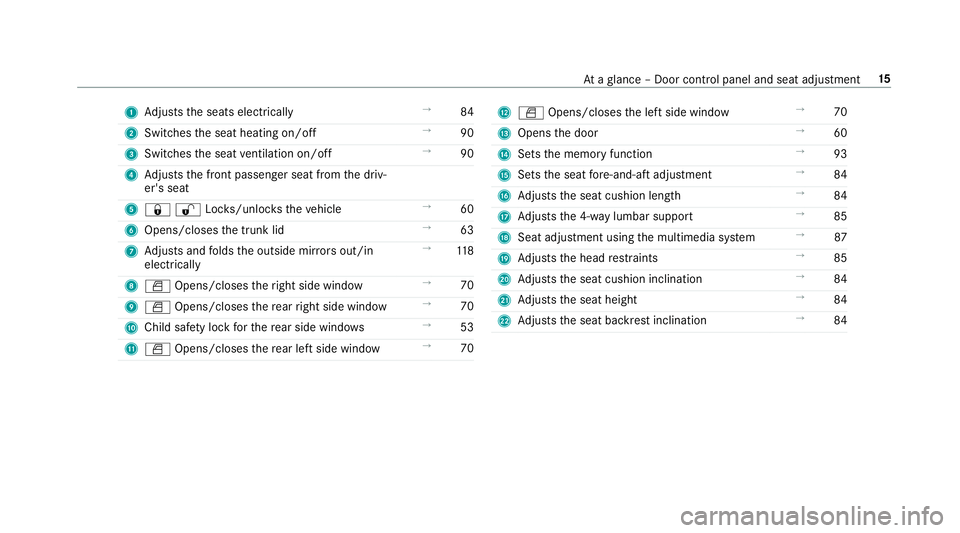Click the carmanualsonline.info watermark link

[812, 516]
